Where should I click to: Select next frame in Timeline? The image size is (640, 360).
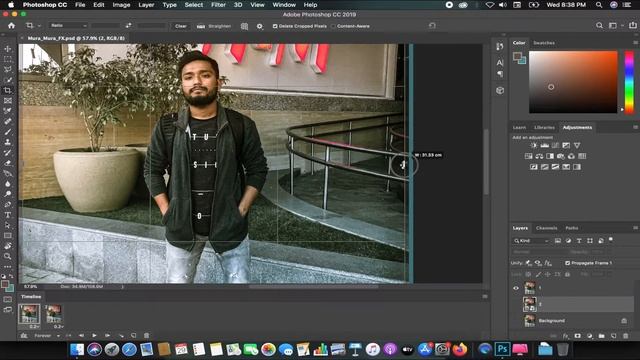(107, 336)
